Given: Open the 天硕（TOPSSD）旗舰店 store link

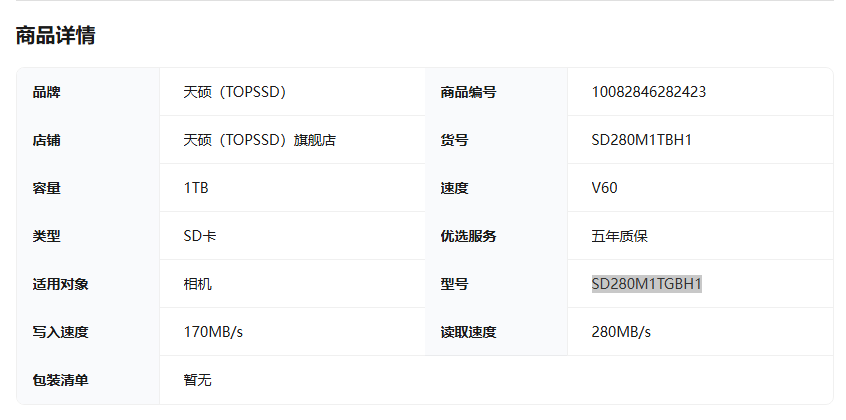Looking at the screenshot, I should pyautogui.click(x=260, y=140).
